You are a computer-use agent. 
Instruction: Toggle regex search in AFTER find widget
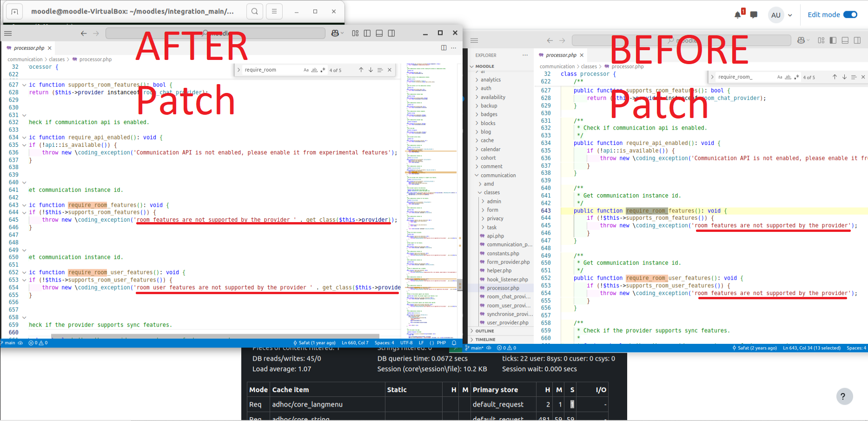pos(323,70)
